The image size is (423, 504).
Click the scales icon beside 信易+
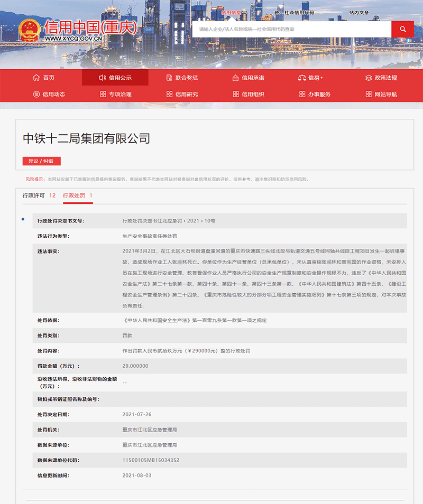[x=302, y=78]
